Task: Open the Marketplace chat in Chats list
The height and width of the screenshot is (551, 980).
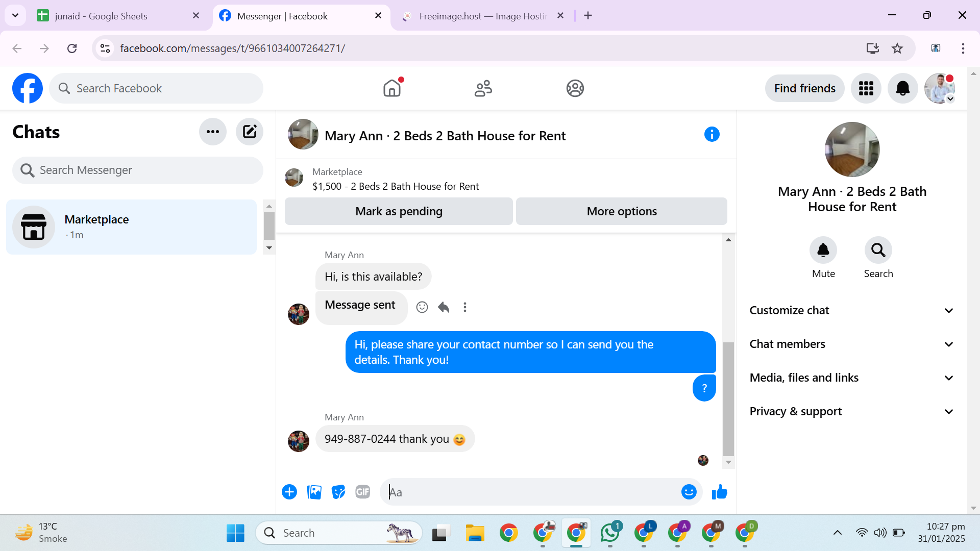Action: coord(131,227)
